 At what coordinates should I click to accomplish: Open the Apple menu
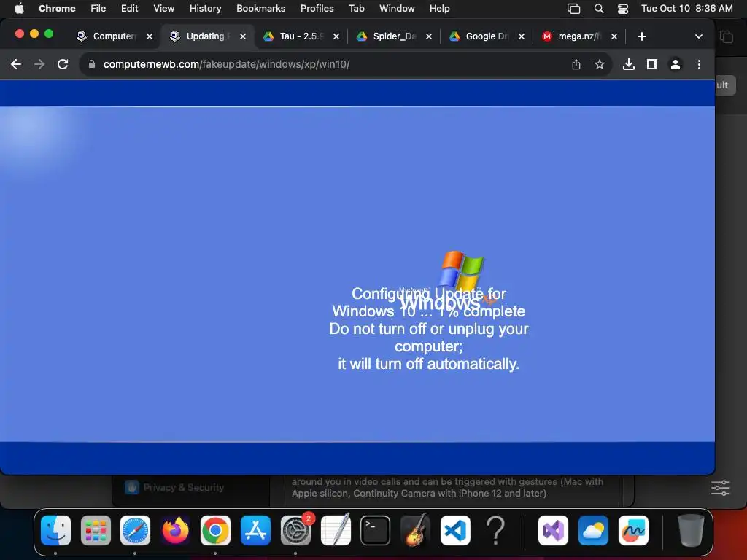pos(19,9)
